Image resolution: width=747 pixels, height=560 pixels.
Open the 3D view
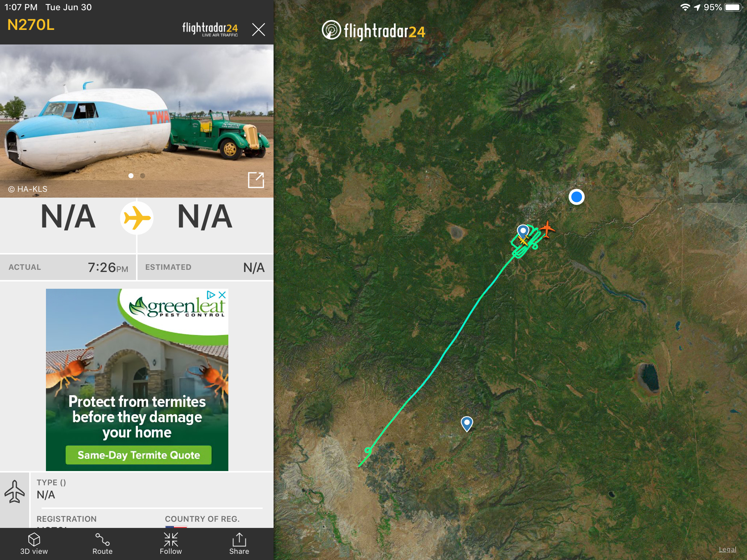coord(34,544)
